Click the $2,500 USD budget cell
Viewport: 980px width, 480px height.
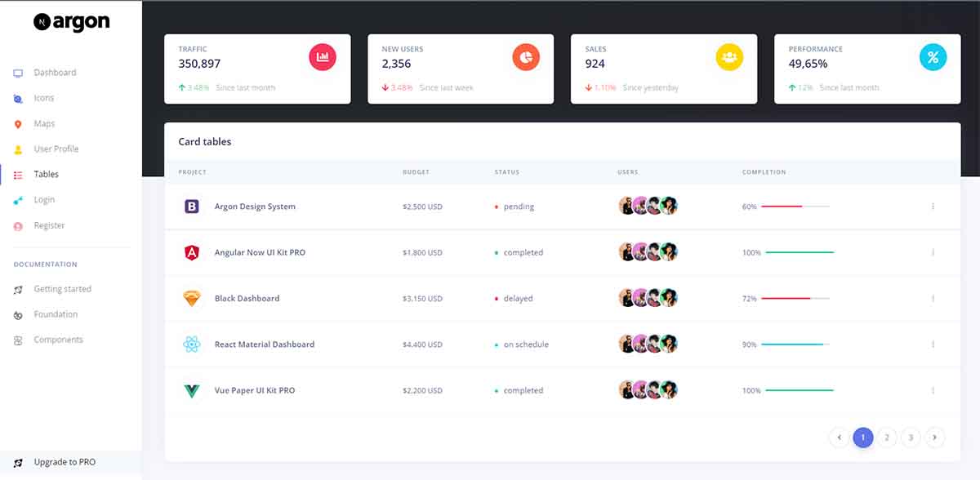tap(422, 207)
